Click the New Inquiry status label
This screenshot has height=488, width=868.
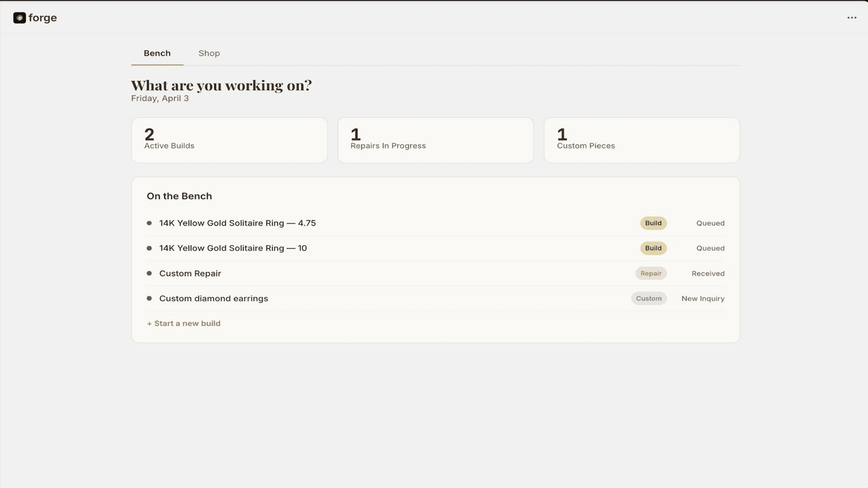703,298
